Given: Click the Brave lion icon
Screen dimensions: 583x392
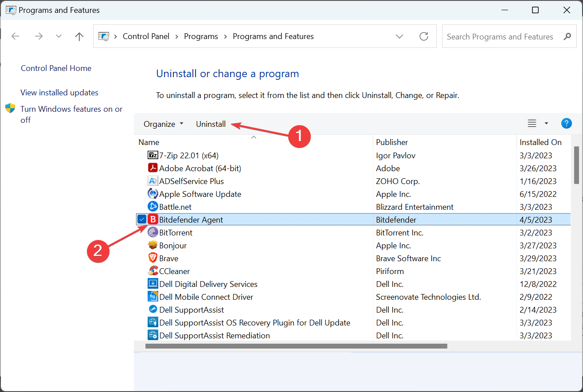Looking at the screenshot, I should (153, 258).
